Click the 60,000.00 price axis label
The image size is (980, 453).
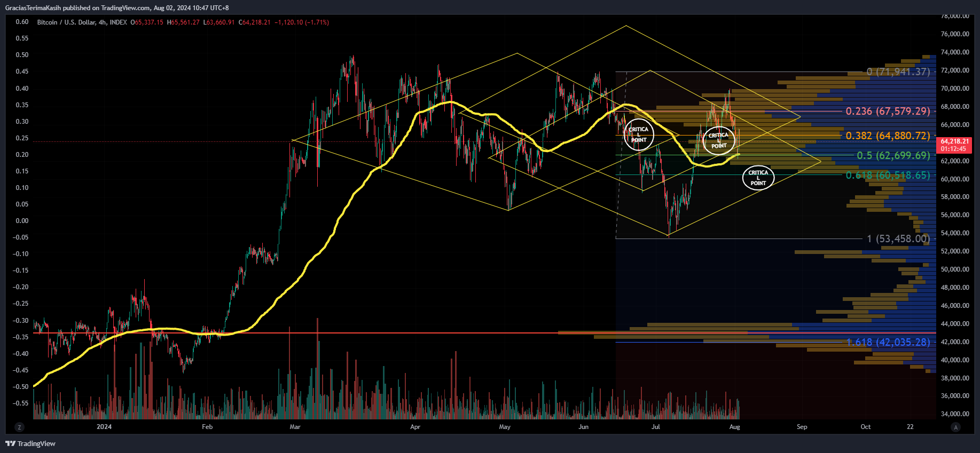click(x=955, y=179)
